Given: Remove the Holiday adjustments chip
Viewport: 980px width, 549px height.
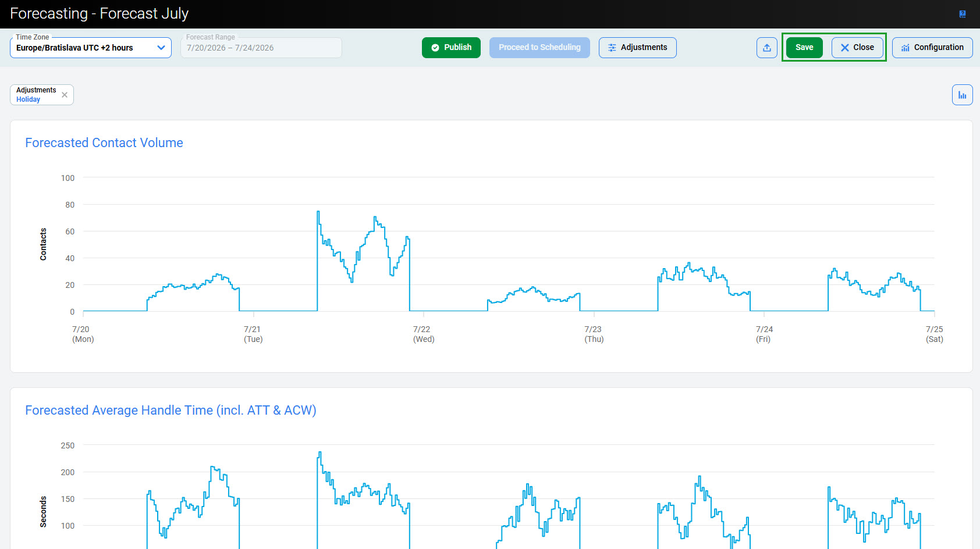Looking at the screenshot, I should coord(65,95).
